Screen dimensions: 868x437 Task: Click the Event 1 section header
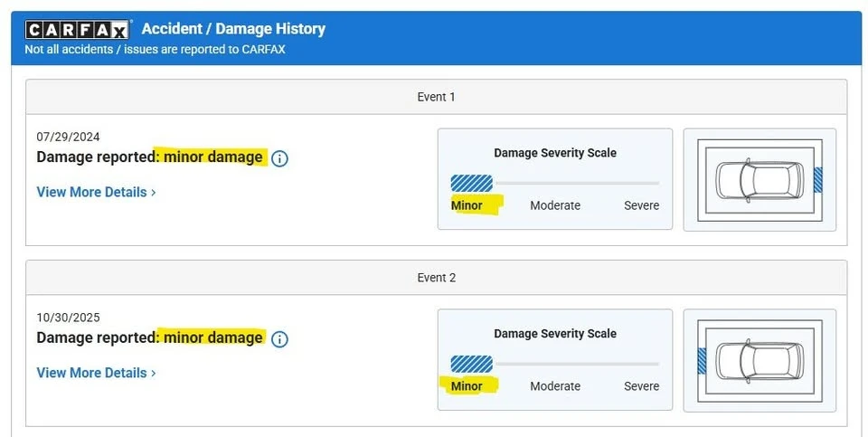coord(436,97)
